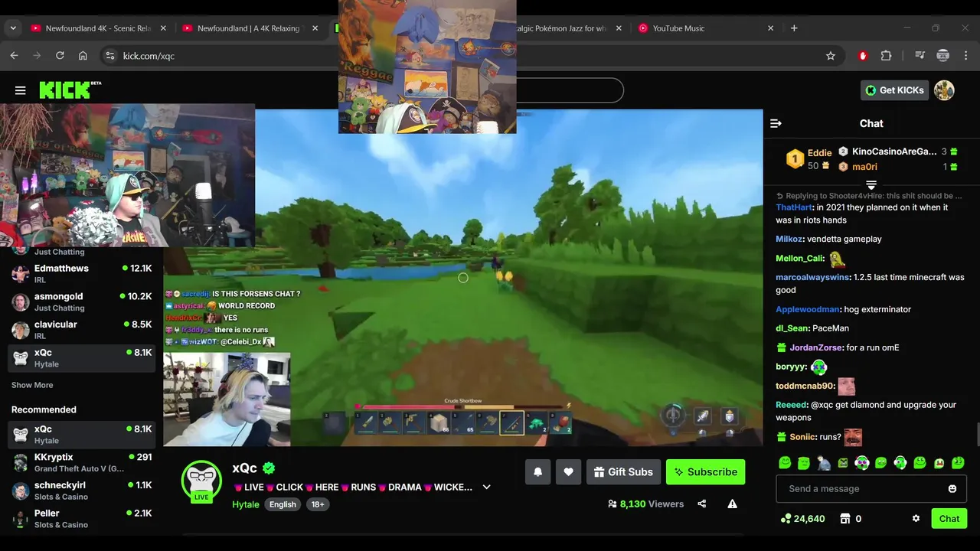Reload the page with the refresh icon

pos(60,56)
